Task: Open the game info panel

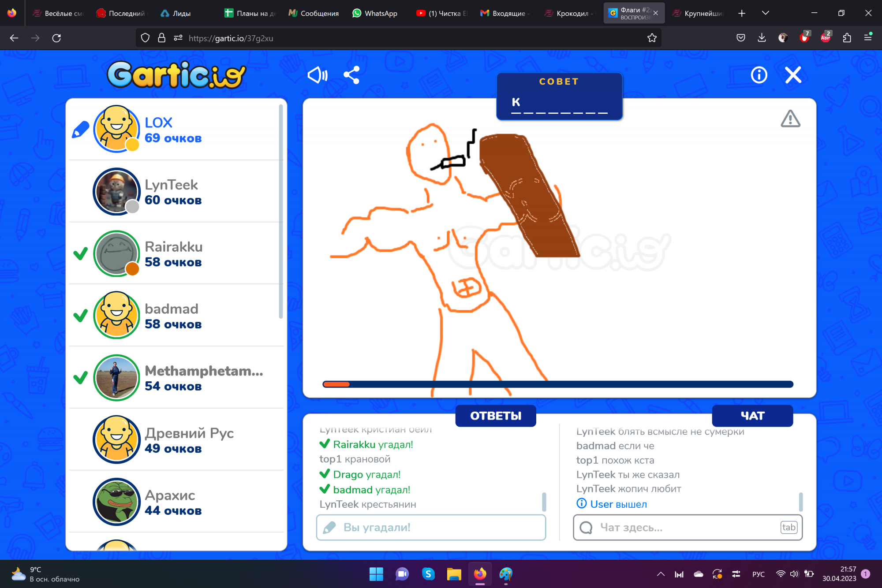Action: coord(759,75)
